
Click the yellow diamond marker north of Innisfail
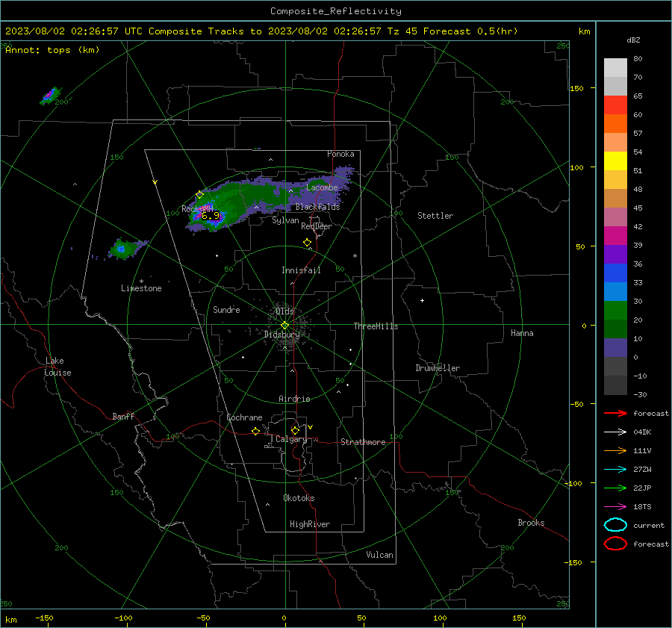(x=307, y=243)
